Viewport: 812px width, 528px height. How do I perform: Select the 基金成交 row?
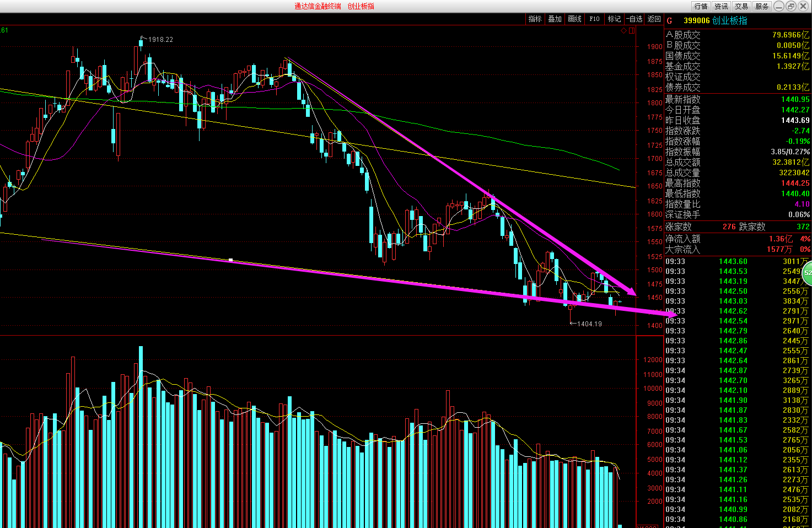(738, 66)
